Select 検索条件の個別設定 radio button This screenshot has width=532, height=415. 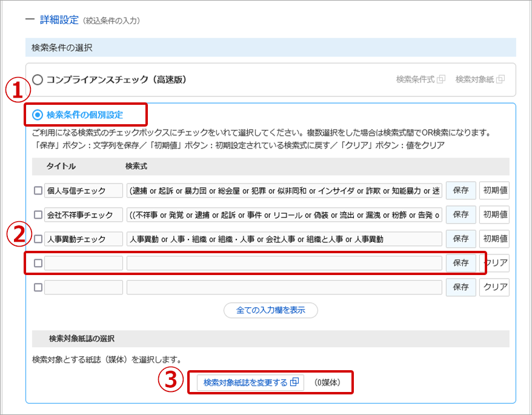pyautogui.click(x=38, y=115)
